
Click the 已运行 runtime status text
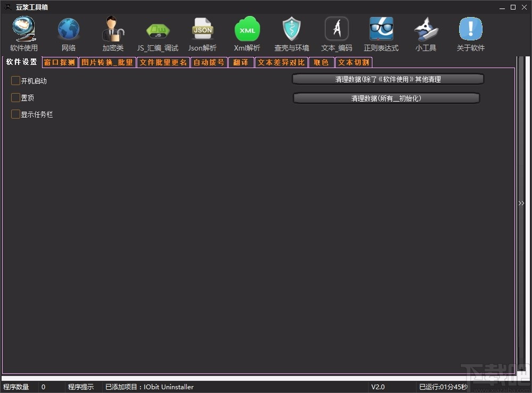443,387
